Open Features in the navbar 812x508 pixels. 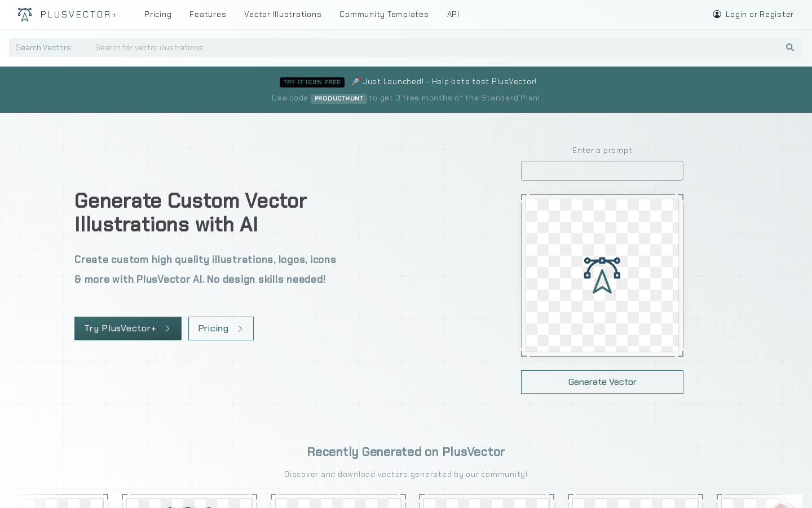tap(208, 14)
